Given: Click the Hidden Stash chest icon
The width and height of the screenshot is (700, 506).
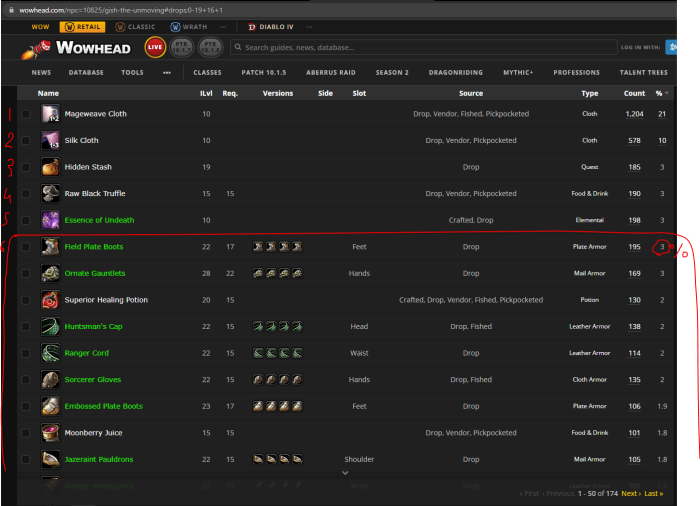Looking at the screenshot, I should click(50, 167).
